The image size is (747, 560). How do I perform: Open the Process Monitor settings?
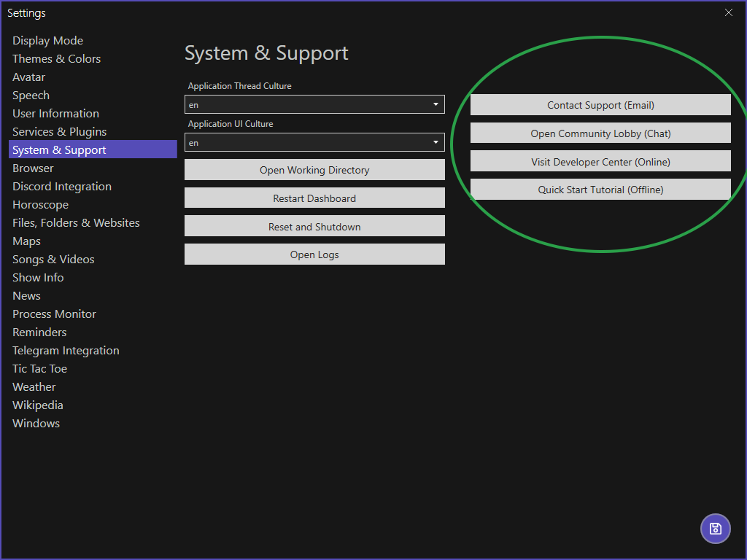[x=55, y=314]
